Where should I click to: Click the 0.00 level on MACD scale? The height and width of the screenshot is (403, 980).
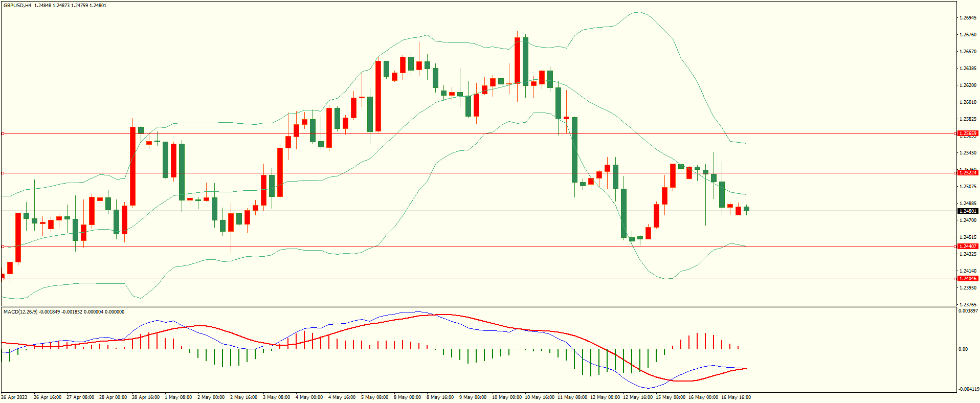click(x=963, y=349)
